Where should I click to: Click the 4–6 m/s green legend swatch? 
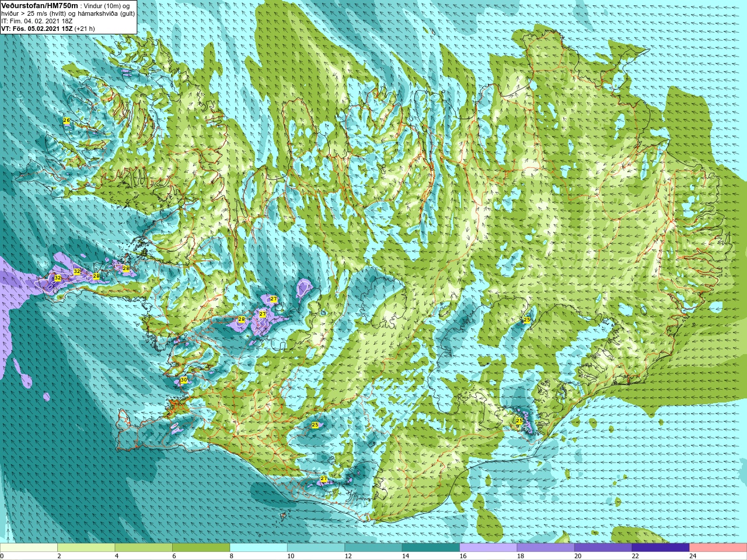144,548
